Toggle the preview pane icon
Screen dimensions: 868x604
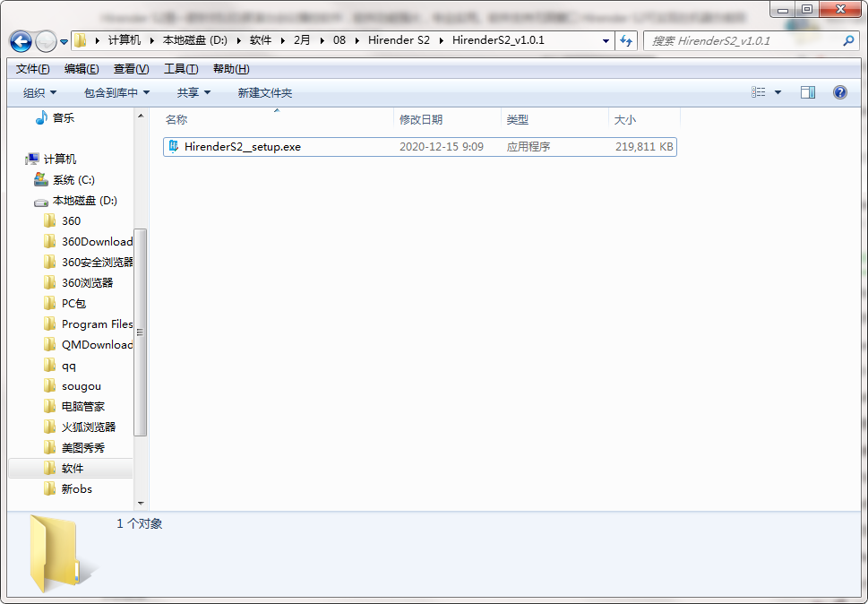tap(808, 92)
